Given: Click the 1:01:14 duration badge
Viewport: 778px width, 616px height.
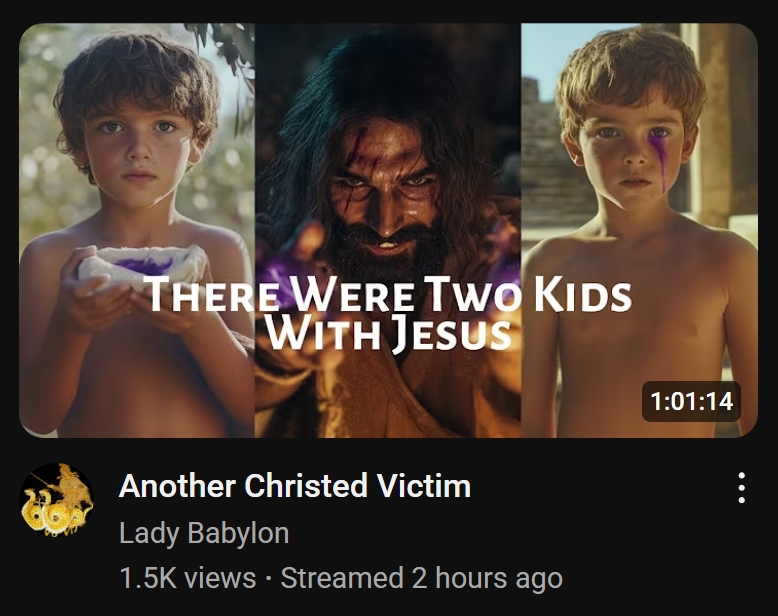Looking at the screenshot, I should pos(691,401).
